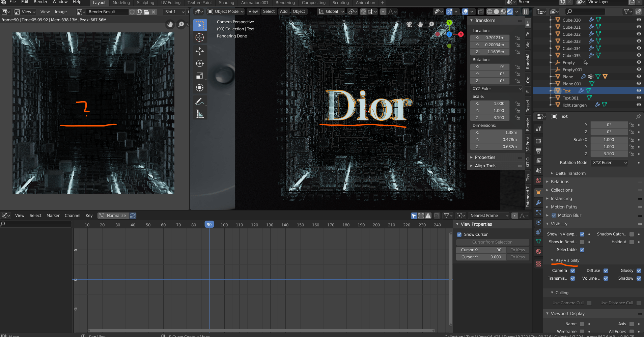Image resolution: width=644 pixels, height=337 pixels.
Task: Click the snapping magnet icon in the header
Action: [x=363, y=11]
